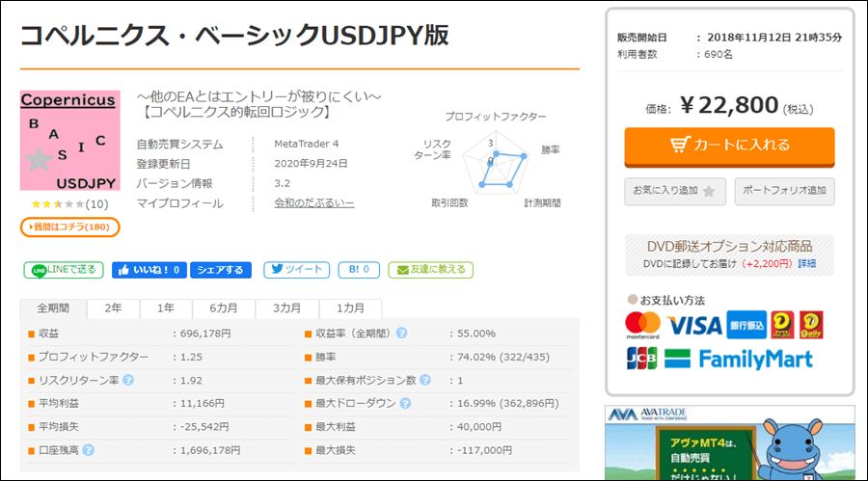
Task: Add to cart with カートに入れる
Action: click(729, 147)
